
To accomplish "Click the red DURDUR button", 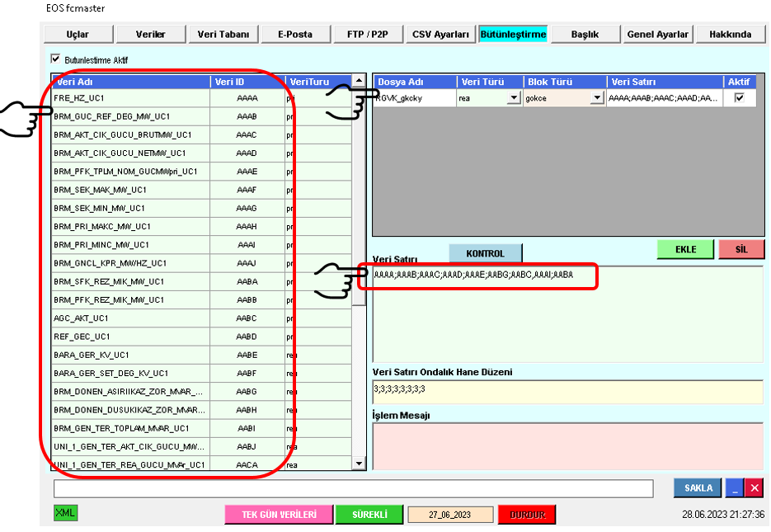I will coord(527,515).
